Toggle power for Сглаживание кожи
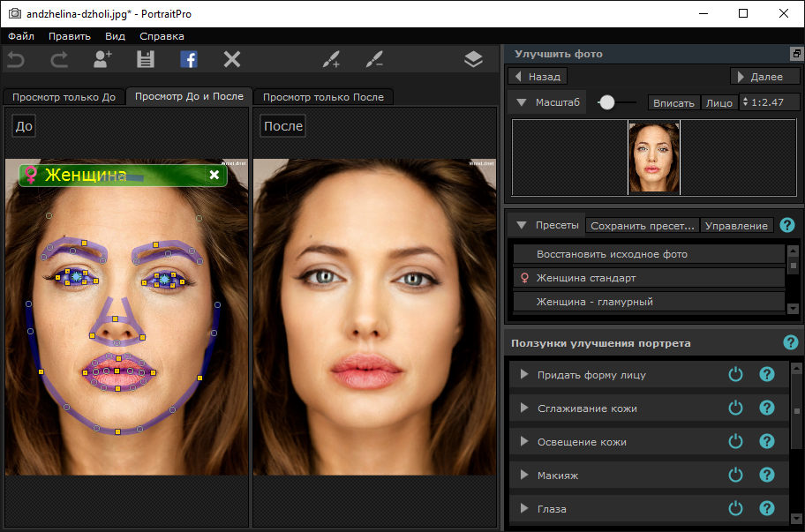805x532 pixels. [735, 408]
